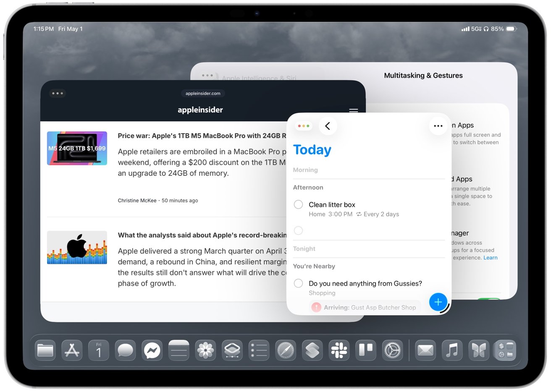Click the appleinsider.com address bar
Screen dimensions: 551x392
coord(203,93)
